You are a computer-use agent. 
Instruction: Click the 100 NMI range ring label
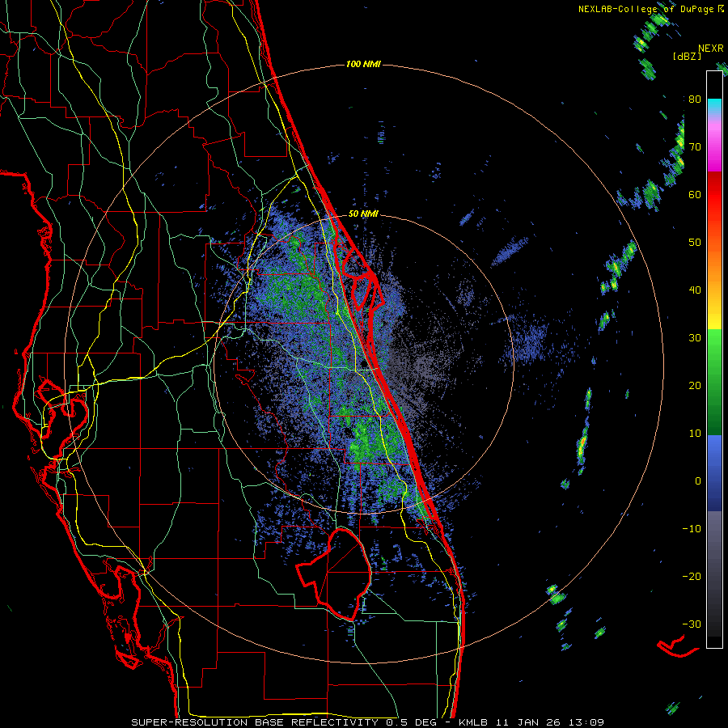[363, 64]
